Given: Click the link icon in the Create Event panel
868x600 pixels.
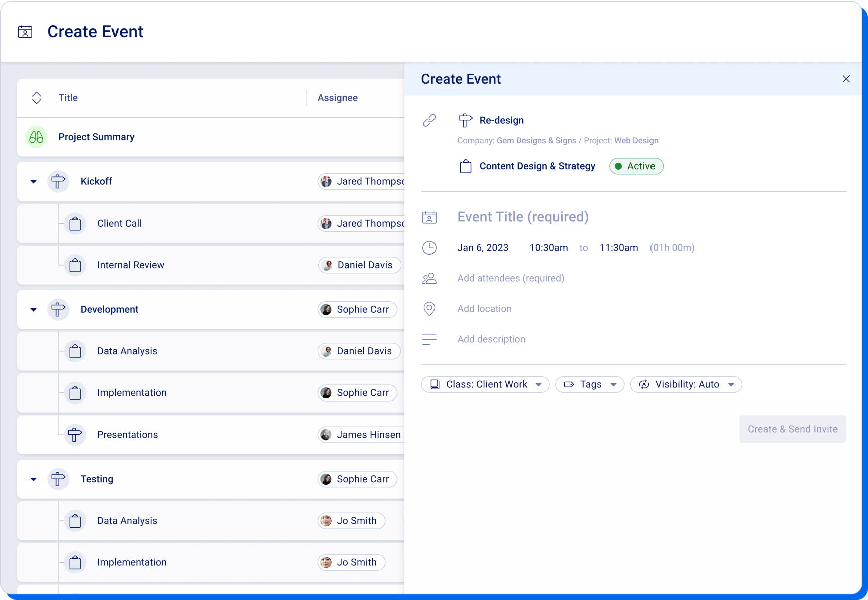Looking at the screenshot, I should coord(429,120).
